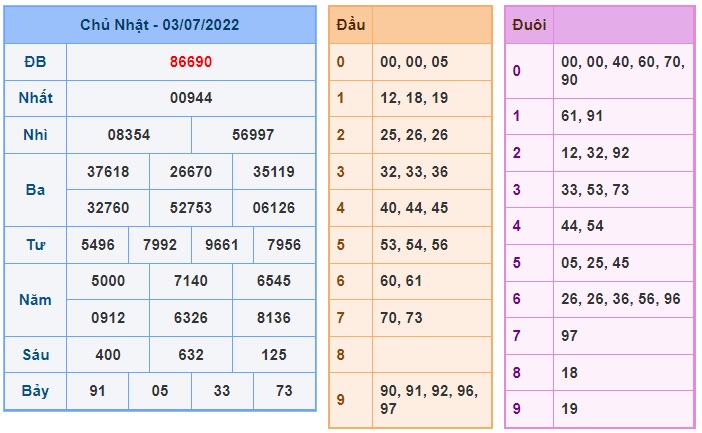Select the ĐB row label
Viewport: 702px width, 433px height.
[x=35, y=62]
